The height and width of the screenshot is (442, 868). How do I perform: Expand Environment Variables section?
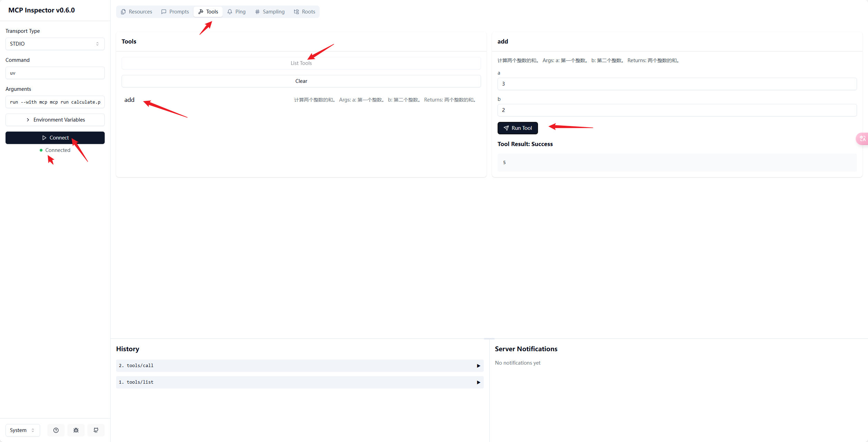point(55,120)
